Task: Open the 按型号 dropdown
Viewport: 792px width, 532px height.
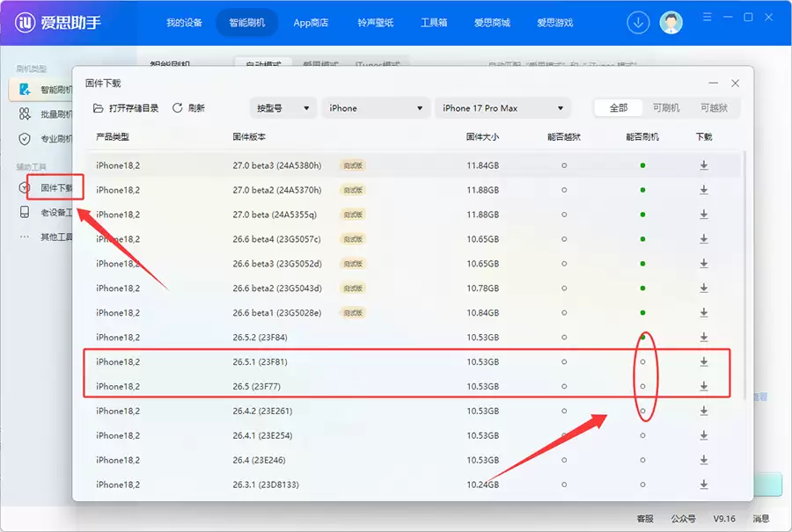Action: click(x=282, y=108)
